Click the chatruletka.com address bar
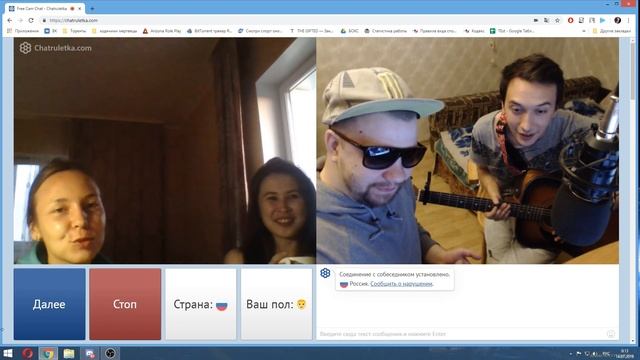Screen dimensions: 640x360 click(x=286, y=20)
